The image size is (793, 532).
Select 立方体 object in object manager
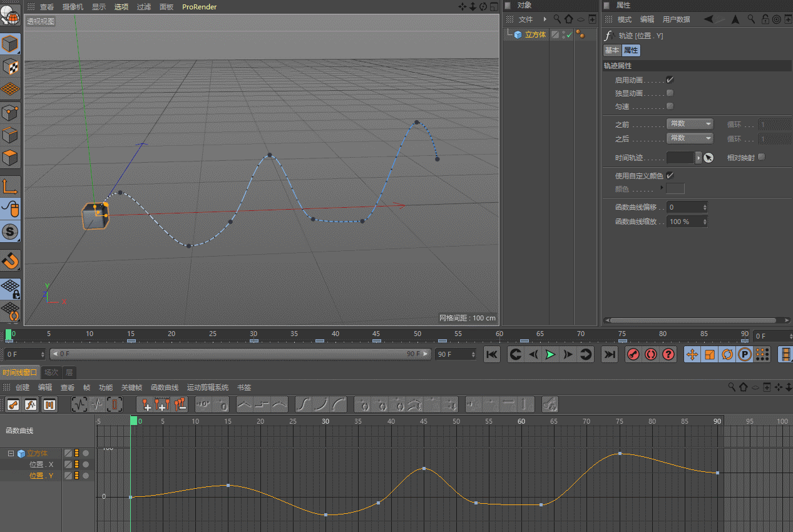point(535,35)
